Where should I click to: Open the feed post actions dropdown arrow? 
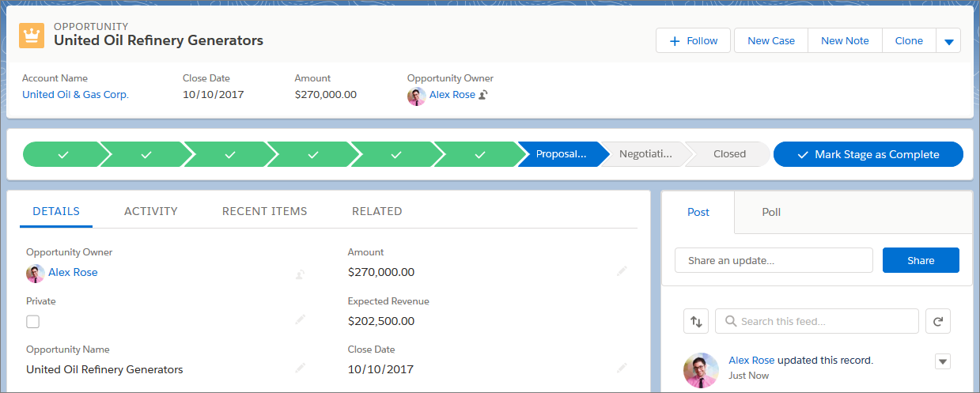pos(942,361)
